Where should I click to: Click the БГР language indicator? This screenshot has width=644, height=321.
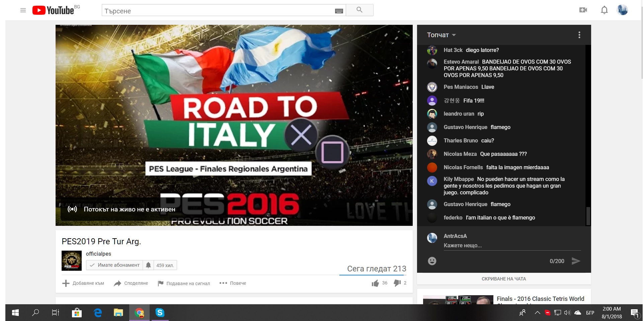tap(590, 313)
